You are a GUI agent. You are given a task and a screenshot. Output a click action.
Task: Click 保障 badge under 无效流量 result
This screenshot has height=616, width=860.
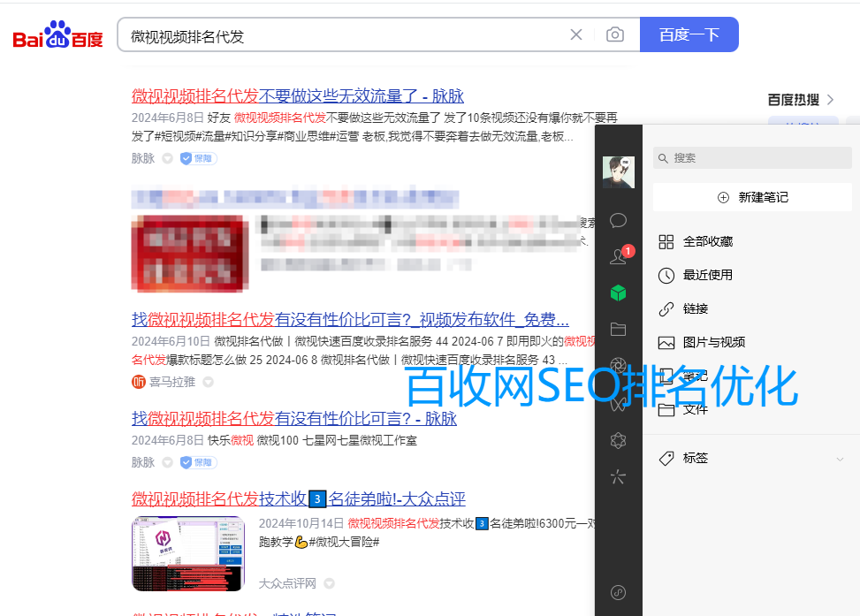click(x=199, y=158)
